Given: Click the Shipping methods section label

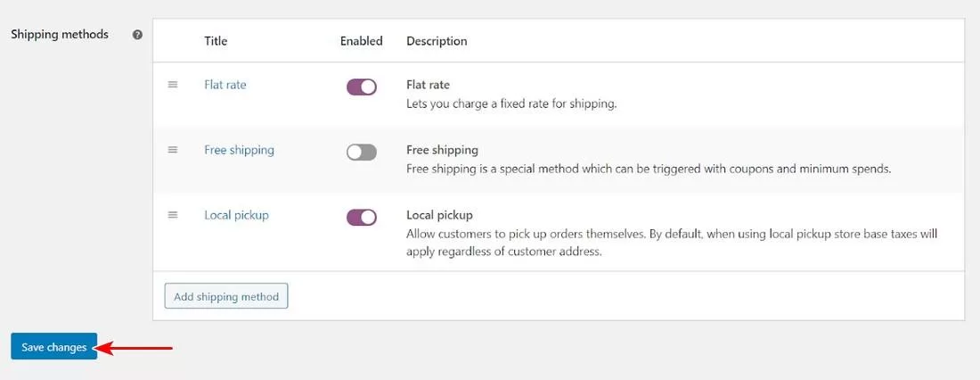Looking at the screenshot, I should [59, 35].
